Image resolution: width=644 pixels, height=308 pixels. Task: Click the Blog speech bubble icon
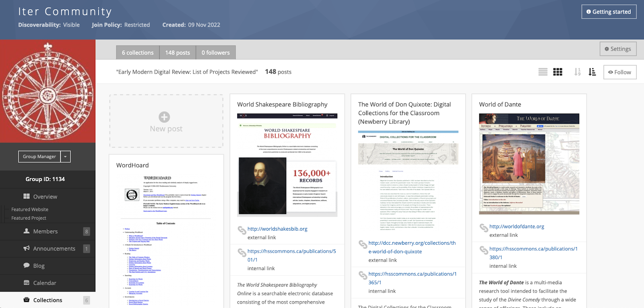coord(27,265)
